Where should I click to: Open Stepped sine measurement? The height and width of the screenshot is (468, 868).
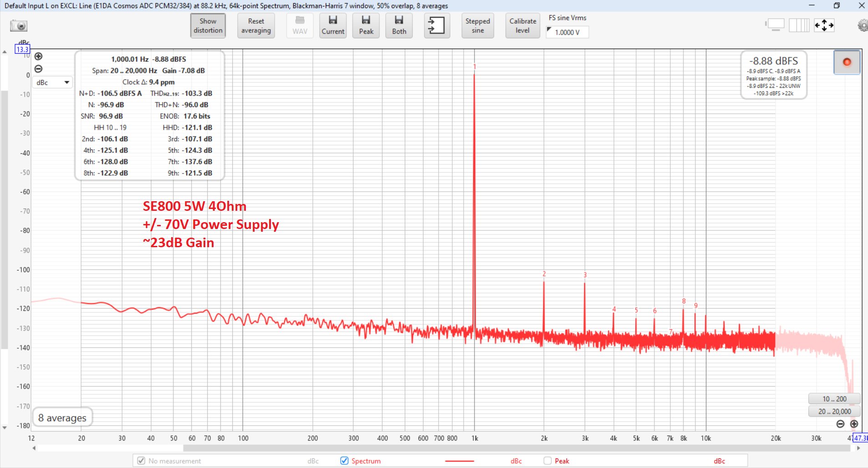(478, 25)
